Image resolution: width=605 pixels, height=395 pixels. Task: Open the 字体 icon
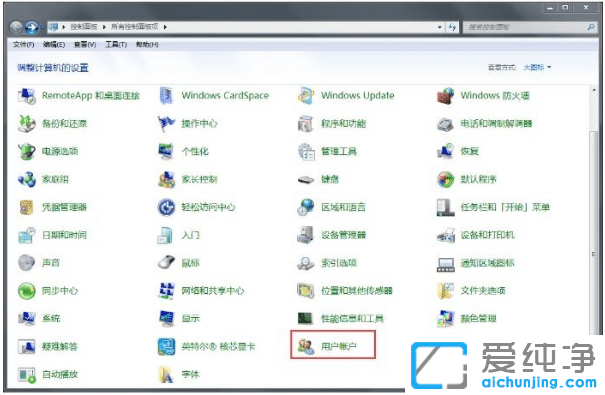166,374
